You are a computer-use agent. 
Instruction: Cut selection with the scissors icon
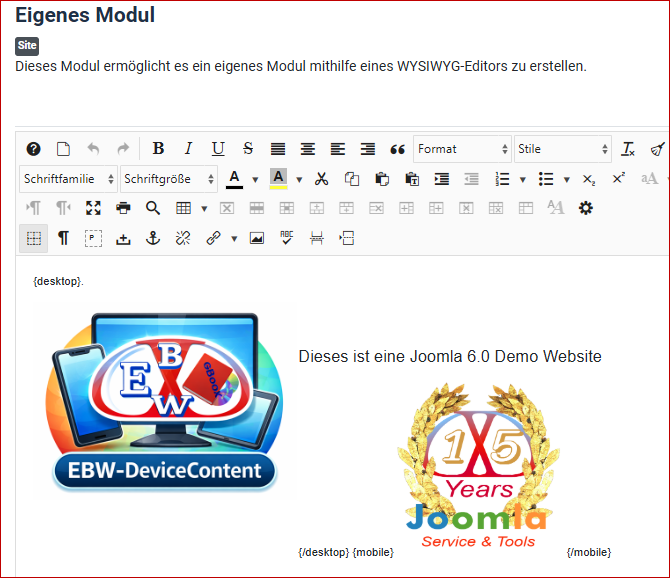pos(321,179)
